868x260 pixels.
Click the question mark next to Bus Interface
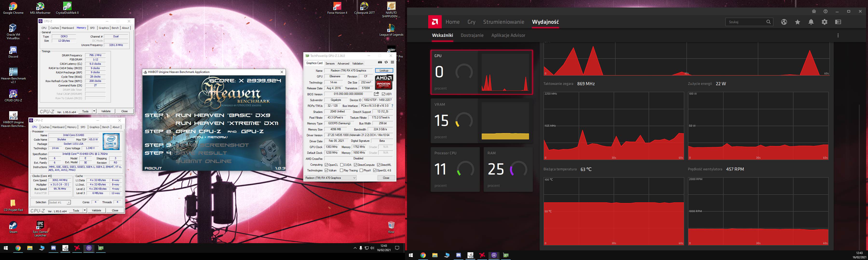pos(392,106)
